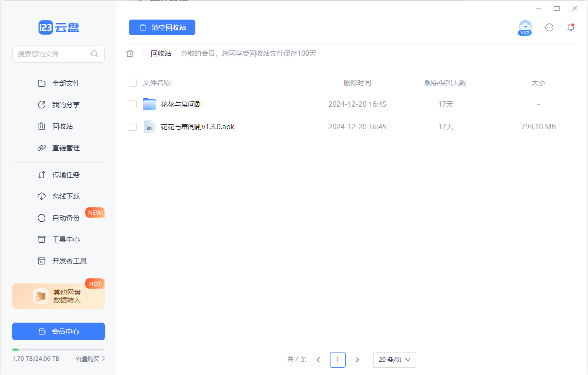
Task: Click the VIP avatar badge
Action: click(525, 27)
